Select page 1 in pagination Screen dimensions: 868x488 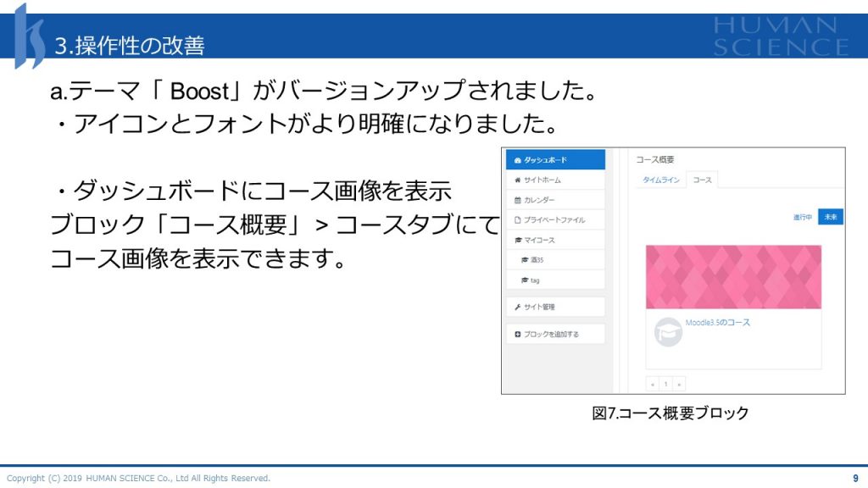666,384
